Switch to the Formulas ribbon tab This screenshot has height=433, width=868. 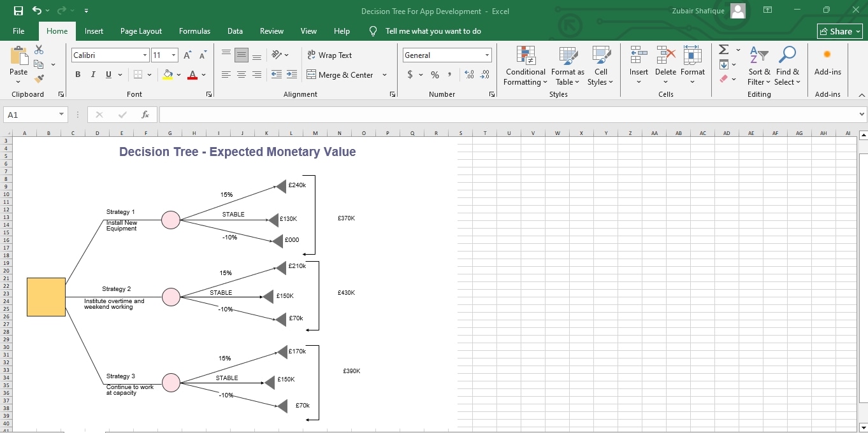click(x=194, y=31)
